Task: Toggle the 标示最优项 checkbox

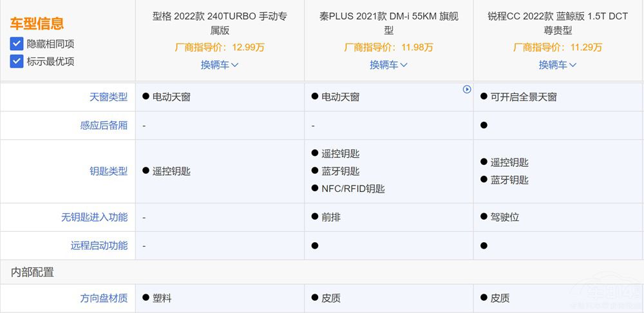Action: click(17, 61)
